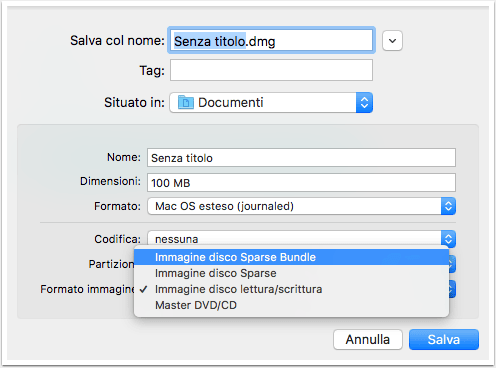Select 'Immagine disco Sparse Bundle' option
This screenshot has height=368, width=496.
[x=291, y=257]
